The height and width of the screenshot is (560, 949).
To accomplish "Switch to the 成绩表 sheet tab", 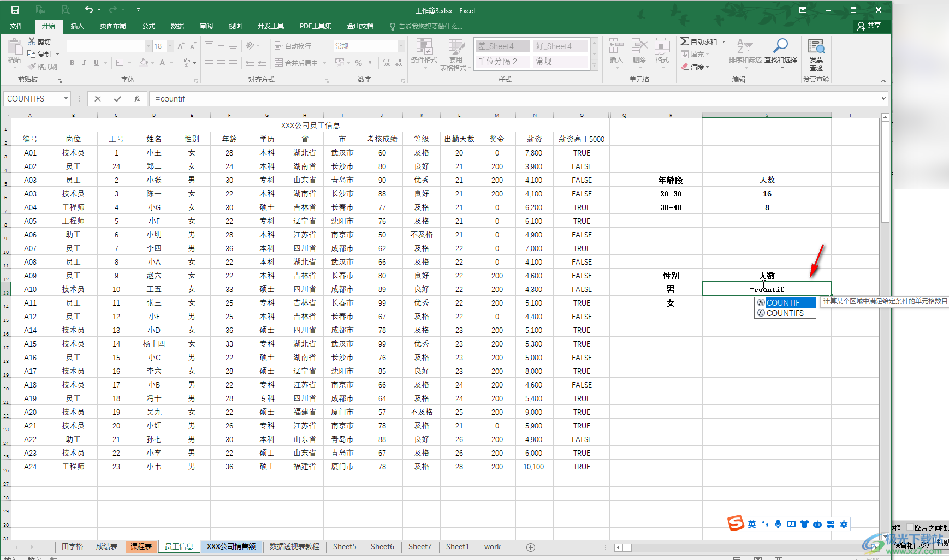I will click(x=106, y=546).
